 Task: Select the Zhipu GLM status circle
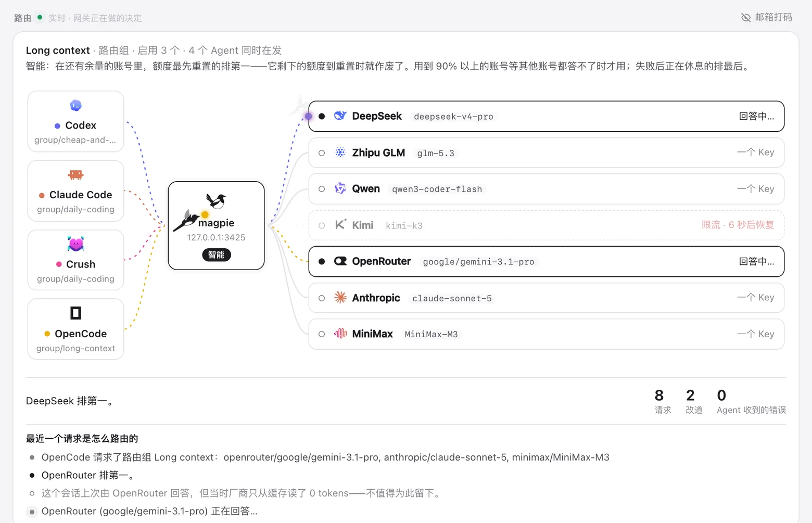click(322, 153)
